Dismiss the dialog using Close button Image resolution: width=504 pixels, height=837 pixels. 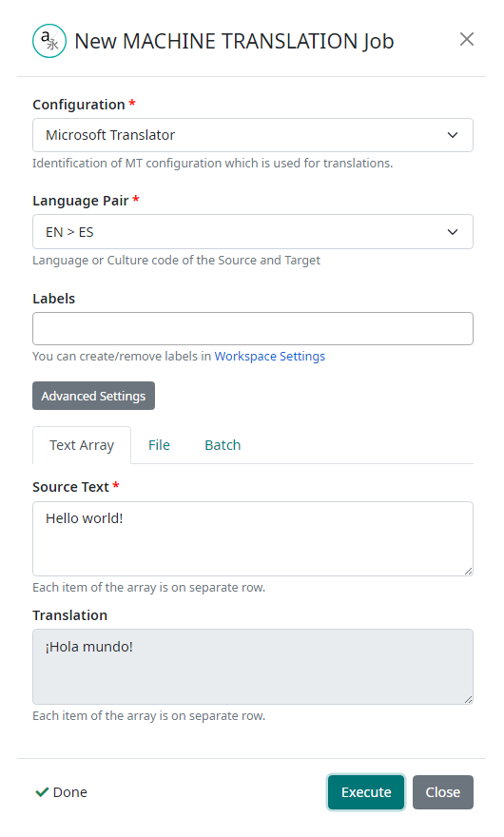click(442, 792)
